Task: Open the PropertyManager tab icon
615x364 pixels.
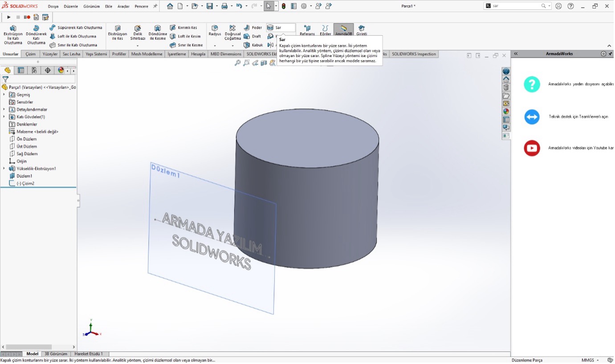Action: 20,70
